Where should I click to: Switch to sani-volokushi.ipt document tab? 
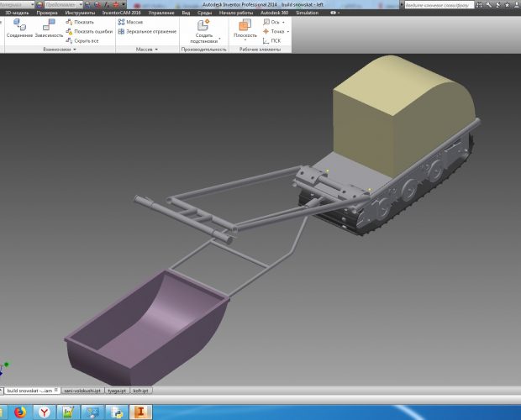81,391
